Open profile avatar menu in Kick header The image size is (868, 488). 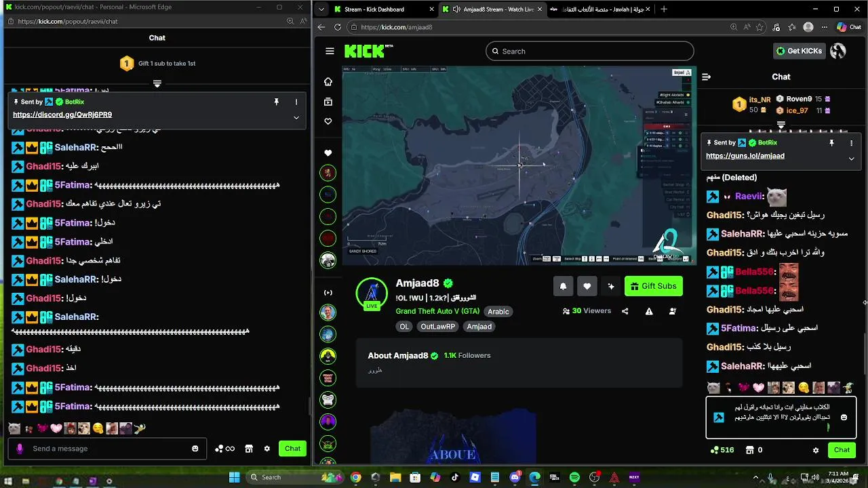point(838,51)
